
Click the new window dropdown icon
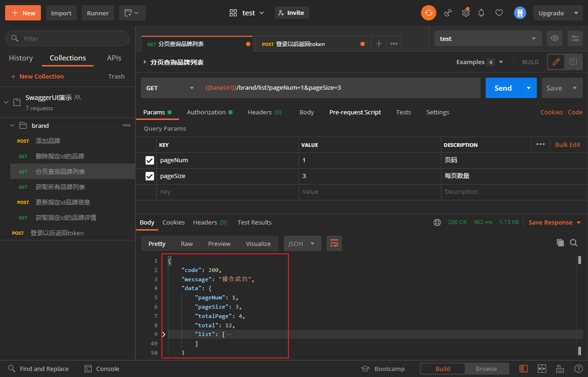tap(132, 13)
